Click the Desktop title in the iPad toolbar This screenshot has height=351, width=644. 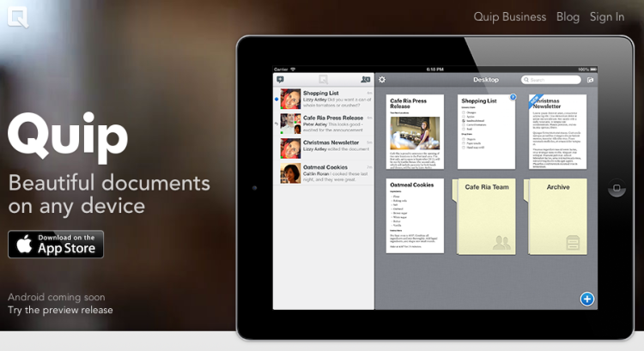pyautogui.click(x=486, y=80)
